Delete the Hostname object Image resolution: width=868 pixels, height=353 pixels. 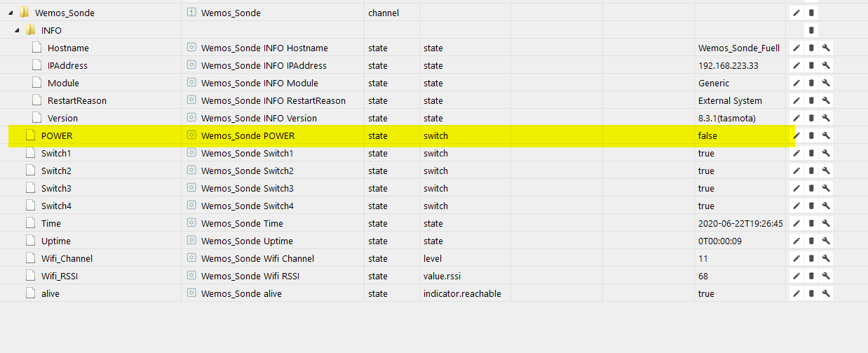811,48
